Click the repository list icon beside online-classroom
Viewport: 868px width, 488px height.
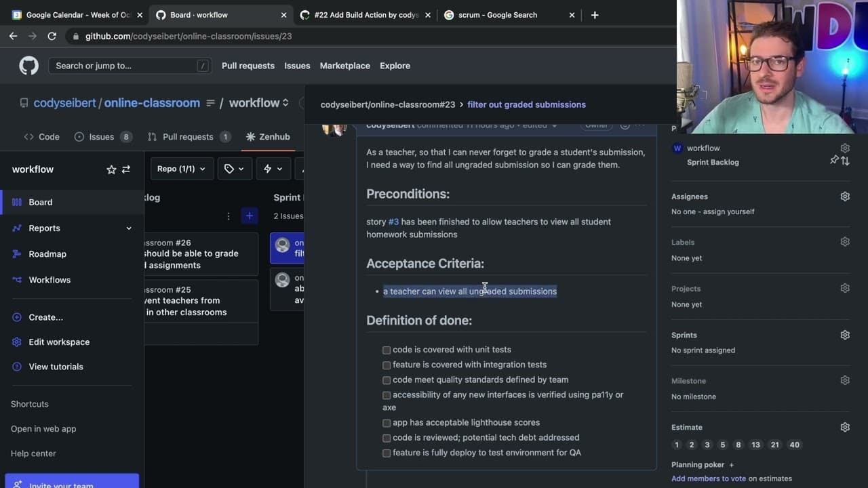coord(210,103)
